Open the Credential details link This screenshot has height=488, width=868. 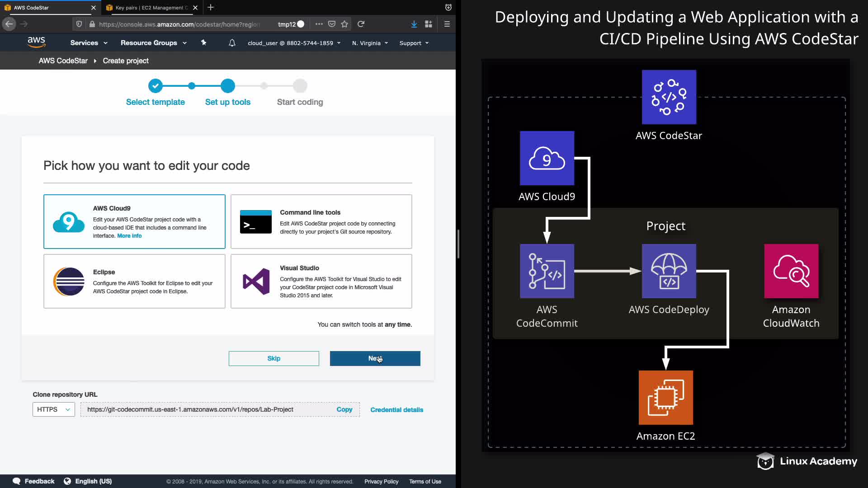coord(396,410)
